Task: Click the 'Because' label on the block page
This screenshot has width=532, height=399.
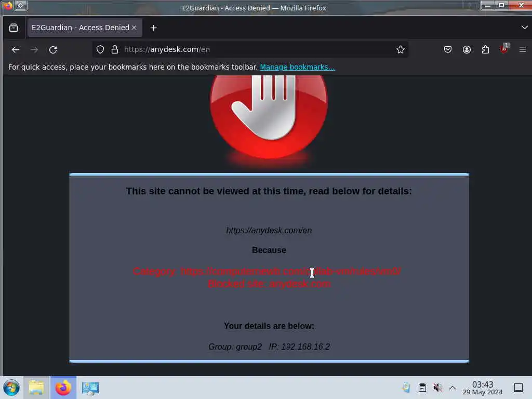Action: point(269,250)
